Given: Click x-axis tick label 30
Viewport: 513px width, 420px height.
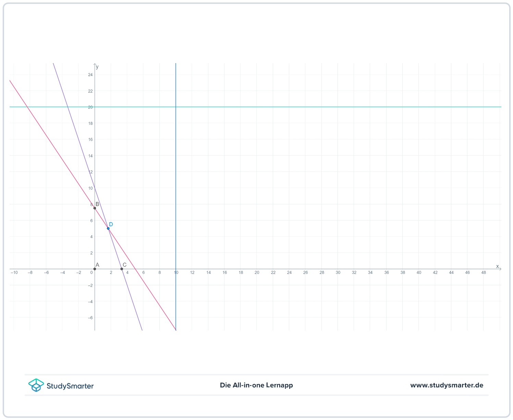Looking at the screenshot, I should point(338,273).
